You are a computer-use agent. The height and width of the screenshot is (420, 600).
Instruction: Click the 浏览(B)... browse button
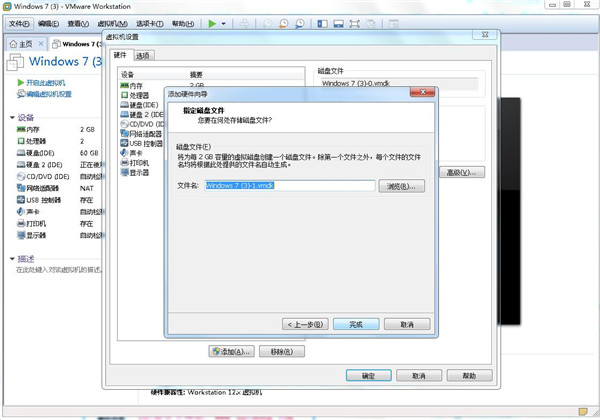tap(401, 186)
